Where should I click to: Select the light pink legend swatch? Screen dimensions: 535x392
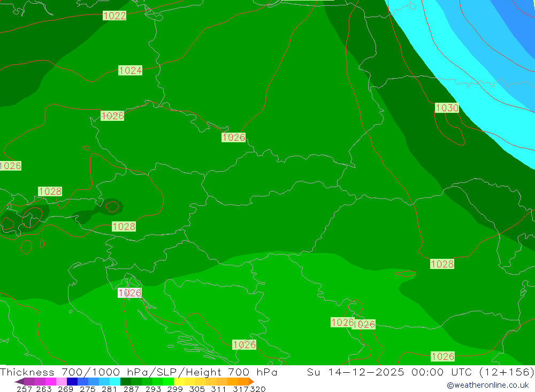tap(62, 381)
